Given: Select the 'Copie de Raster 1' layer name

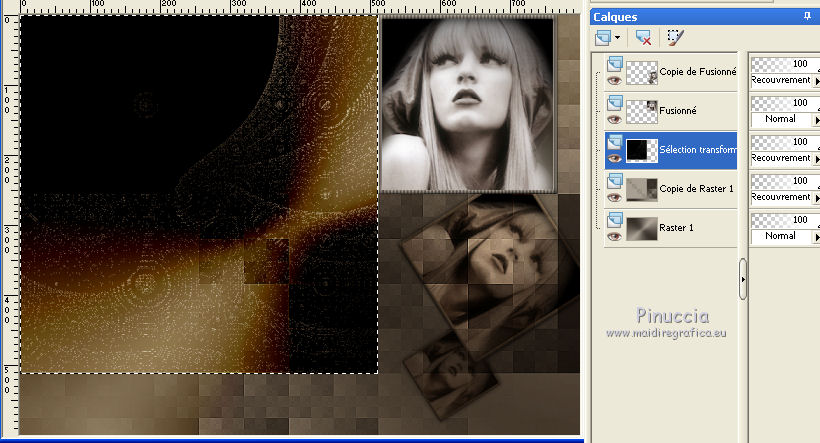Looking at the screenshot, I should point(696,188).
